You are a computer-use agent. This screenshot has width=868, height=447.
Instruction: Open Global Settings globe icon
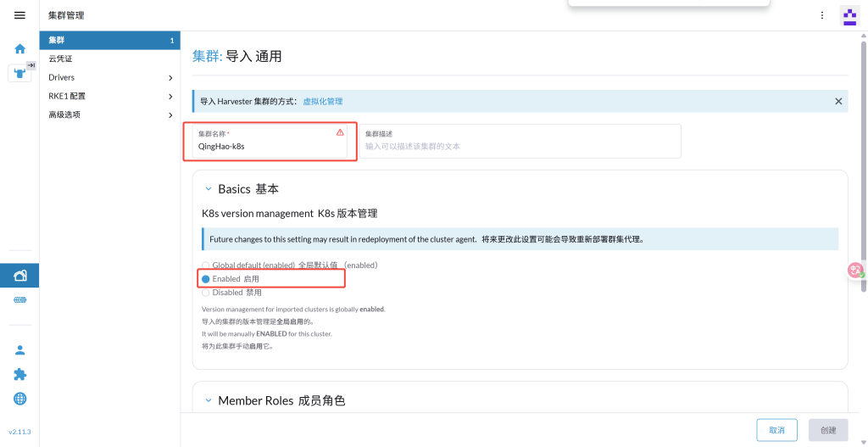pos(19,399)
